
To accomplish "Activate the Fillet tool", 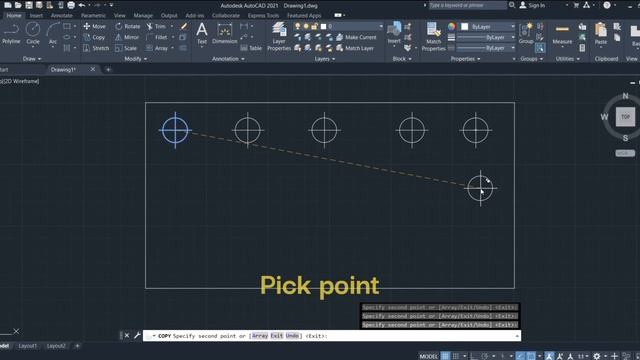I will coord(157,37).
